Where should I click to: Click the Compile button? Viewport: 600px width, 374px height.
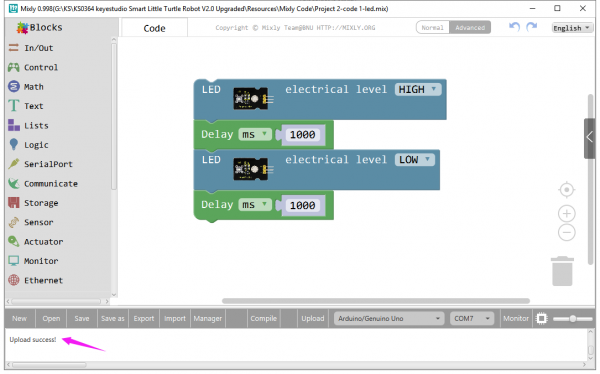263,318
